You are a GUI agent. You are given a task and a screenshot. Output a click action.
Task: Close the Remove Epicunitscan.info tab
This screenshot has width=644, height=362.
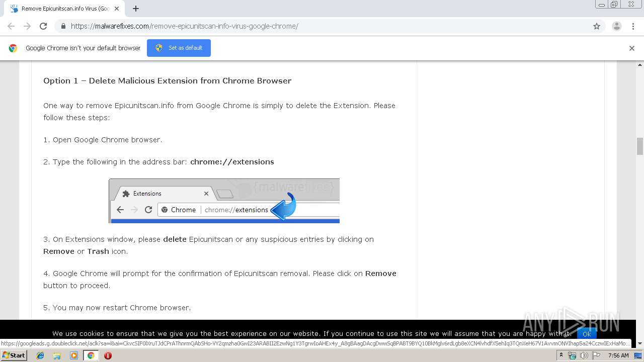pos(117,9)
